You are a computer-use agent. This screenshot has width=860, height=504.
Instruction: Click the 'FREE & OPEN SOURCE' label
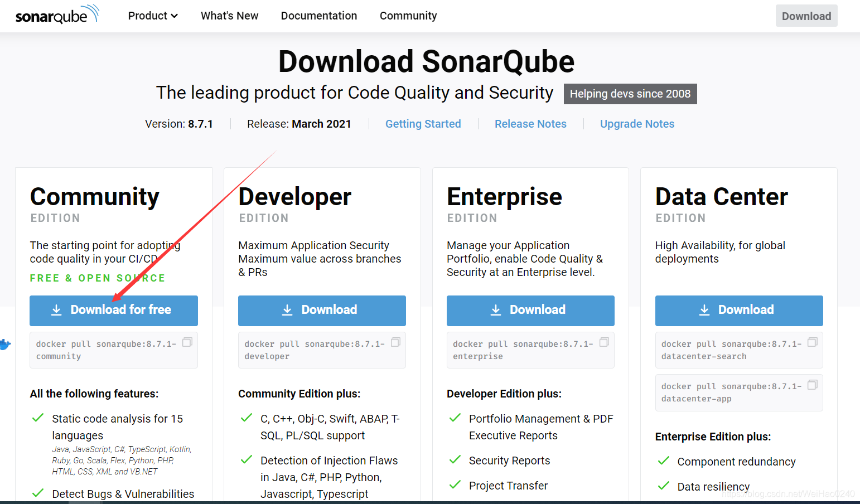coord(98,278)
